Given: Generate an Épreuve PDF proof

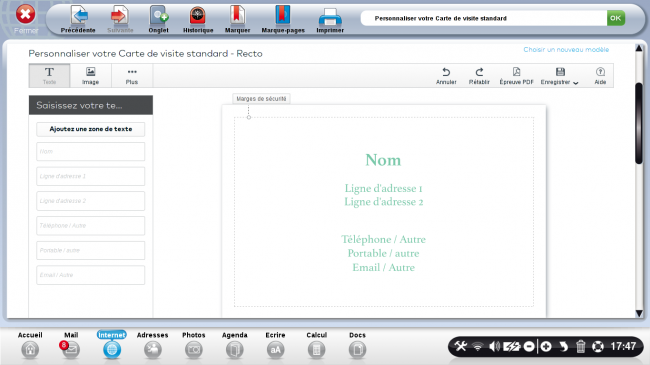Looking at the screenshot, I should 517,76.
